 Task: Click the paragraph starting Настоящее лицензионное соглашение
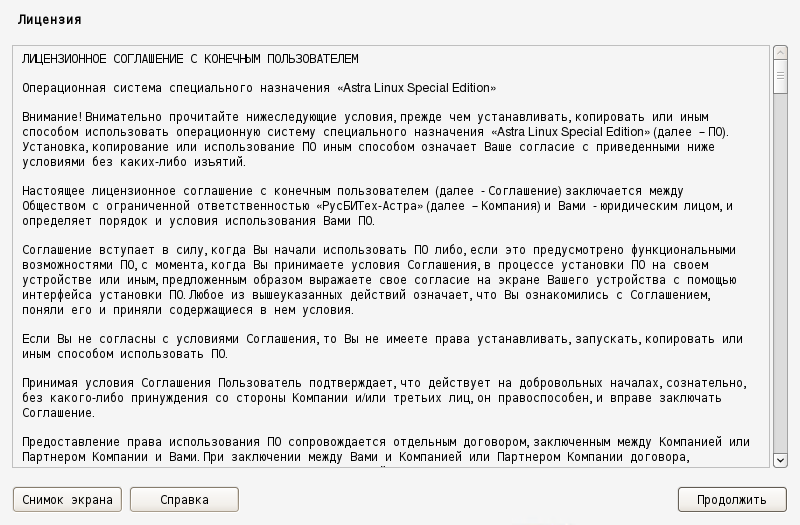pos(378,206)
